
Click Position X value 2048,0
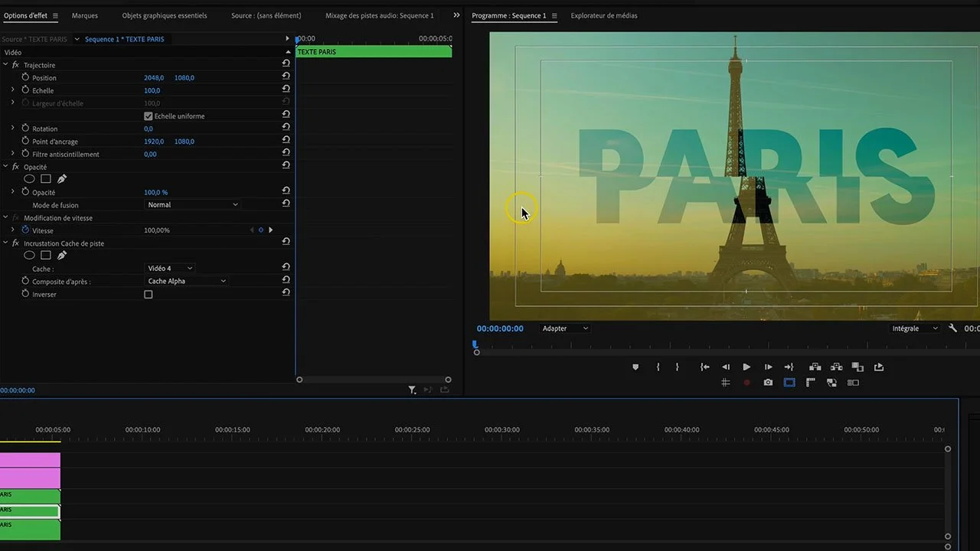pyautogui.click(x=154, y=78)
